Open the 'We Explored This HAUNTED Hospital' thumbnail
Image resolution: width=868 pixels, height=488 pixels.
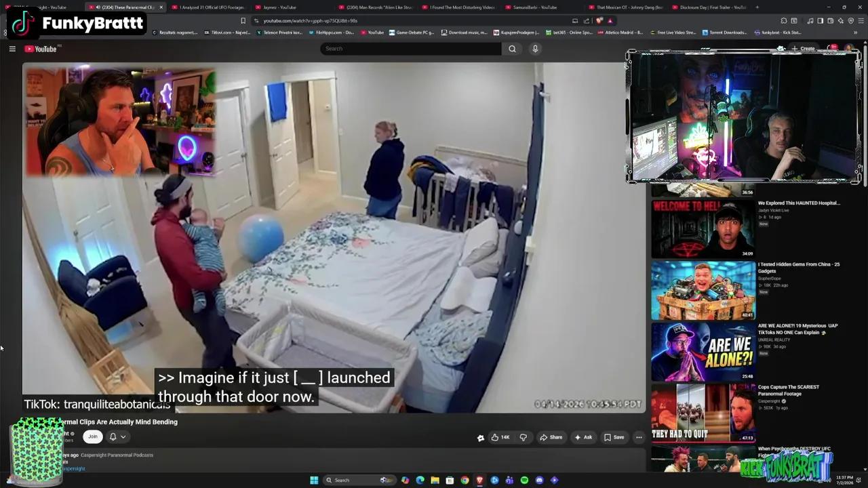[703, 228]
